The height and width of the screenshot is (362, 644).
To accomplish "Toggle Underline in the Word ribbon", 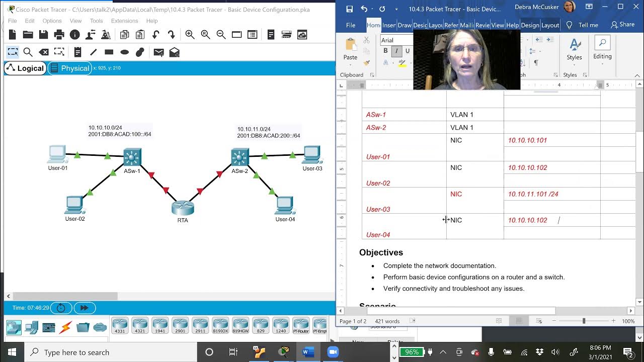I will pos(407,51).
